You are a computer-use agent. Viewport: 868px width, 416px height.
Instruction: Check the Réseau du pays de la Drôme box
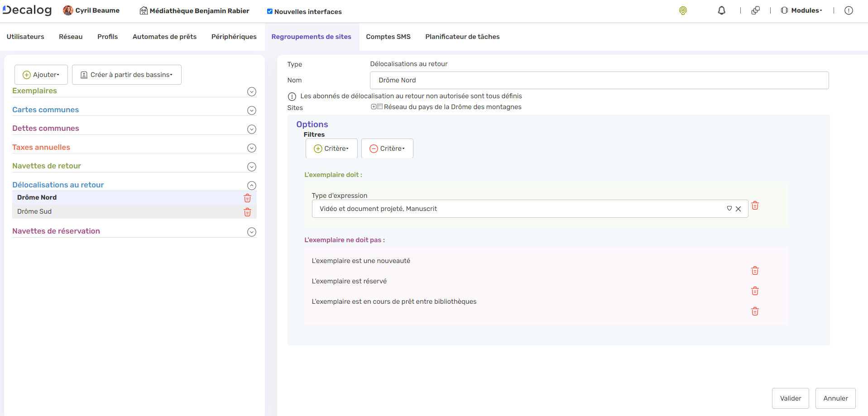tap(380, 107)
